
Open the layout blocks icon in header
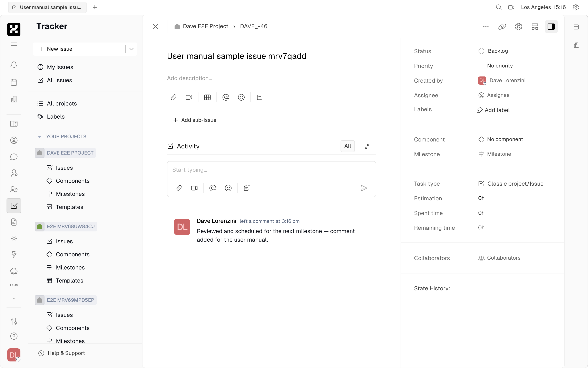(535, 27)
